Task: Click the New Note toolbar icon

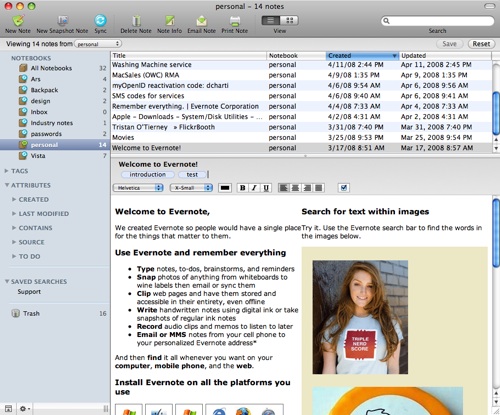Action: pyautogui.click(x=18, y=21)
